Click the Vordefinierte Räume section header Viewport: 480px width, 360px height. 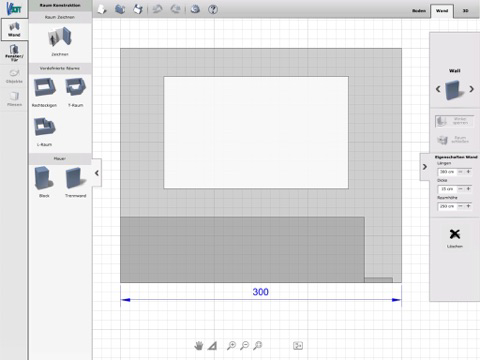[60, 68]
